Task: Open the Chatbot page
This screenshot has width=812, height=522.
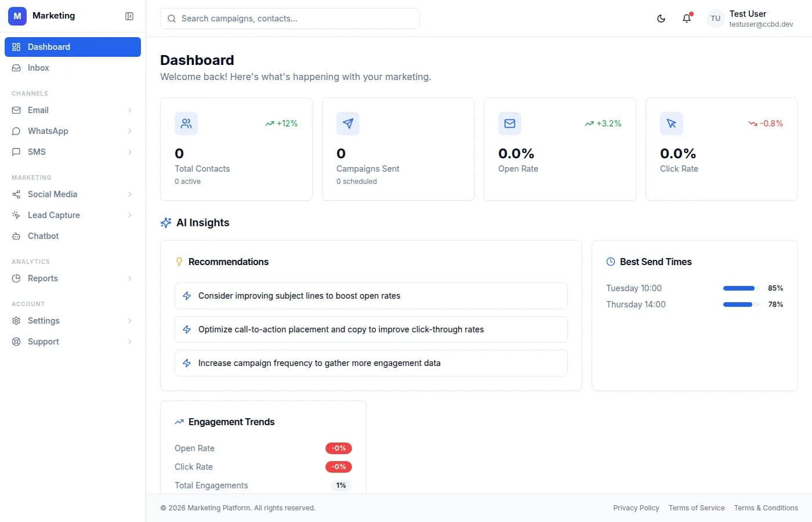Action: [x=72, y=236]
